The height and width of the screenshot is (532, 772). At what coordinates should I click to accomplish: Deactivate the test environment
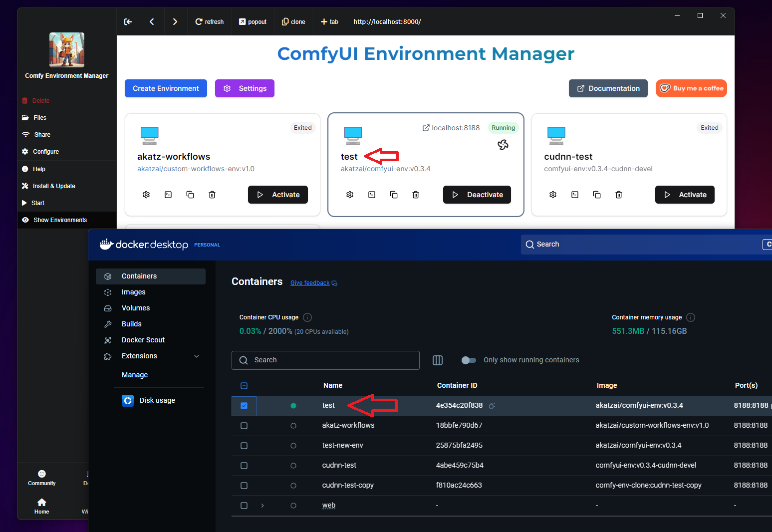click(477, 195)
